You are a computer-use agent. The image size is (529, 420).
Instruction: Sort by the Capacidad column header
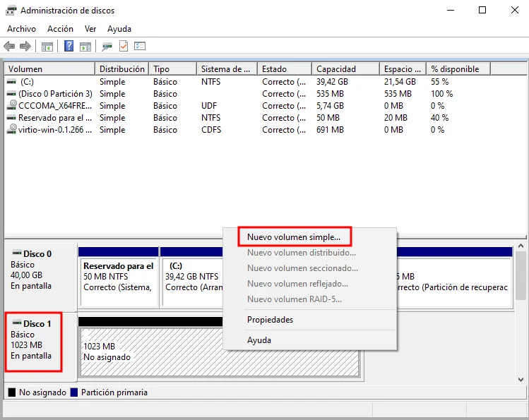tap(336, 69)
